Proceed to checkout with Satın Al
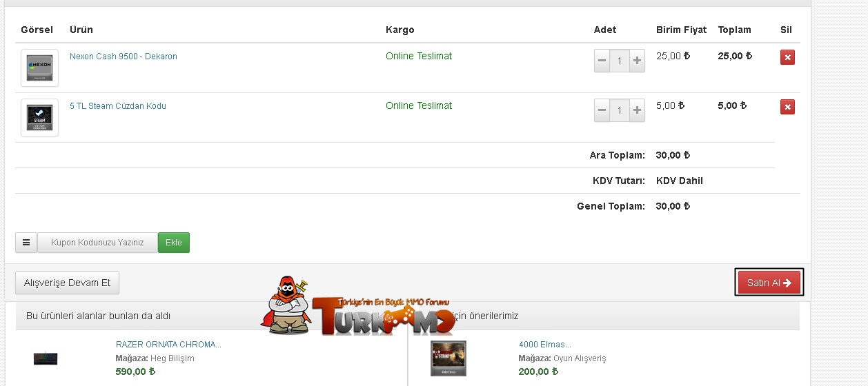 click(769, 283)
